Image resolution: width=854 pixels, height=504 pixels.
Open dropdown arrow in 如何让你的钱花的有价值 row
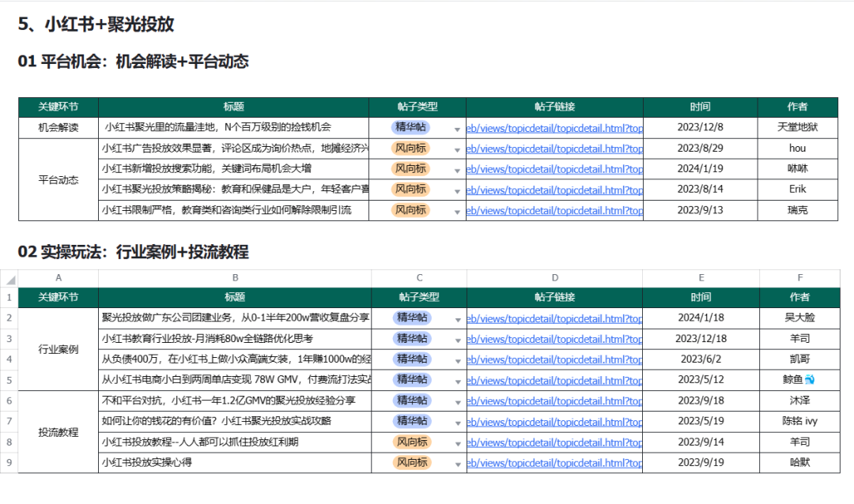[458, 423]
